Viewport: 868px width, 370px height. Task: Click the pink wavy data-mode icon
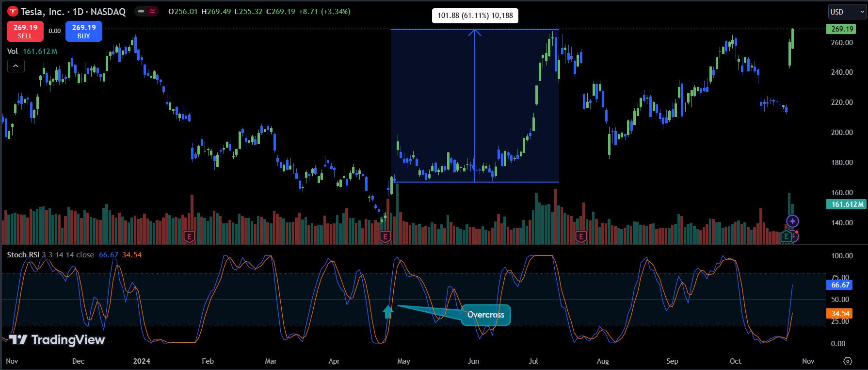coord(153,12)
